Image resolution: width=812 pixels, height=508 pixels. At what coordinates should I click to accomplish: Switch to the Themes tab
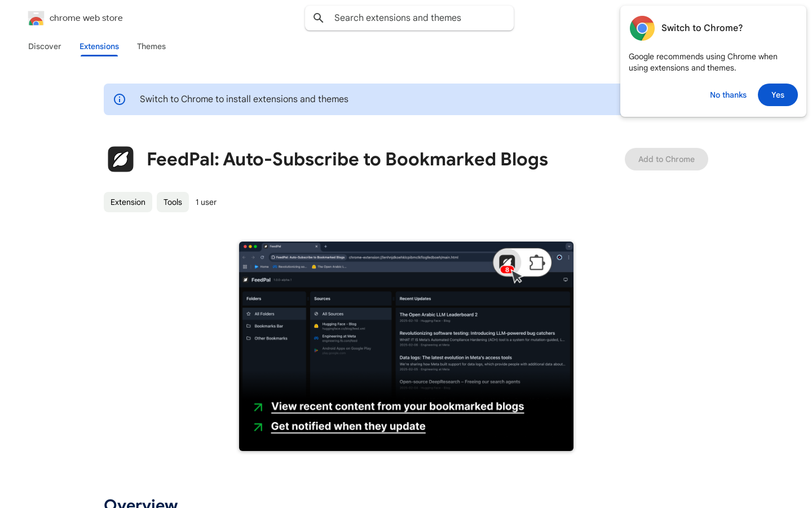coord(151,46)
